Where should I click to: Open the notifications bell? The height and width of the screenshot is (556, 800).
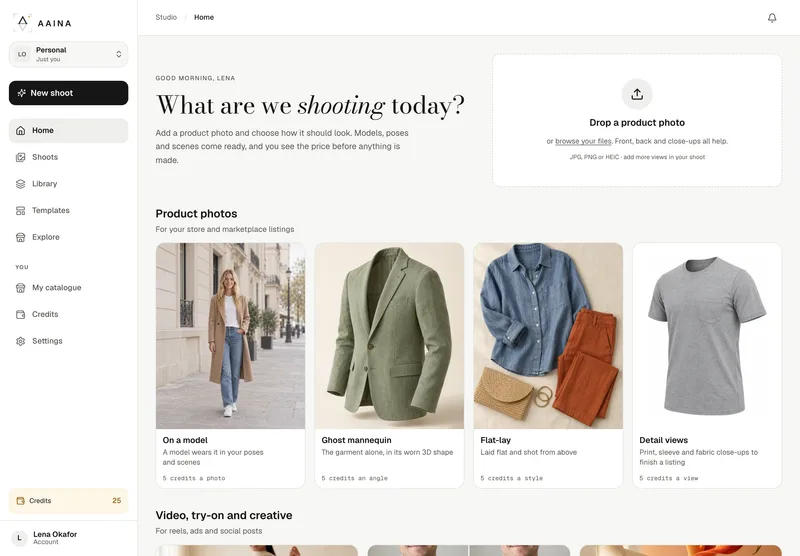(x=772, y=18)
